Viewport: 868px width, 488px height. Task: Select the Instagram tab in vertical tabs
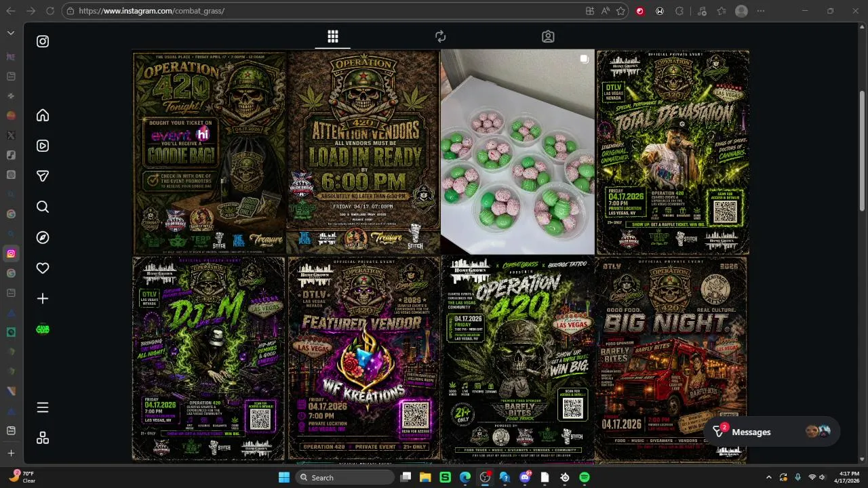[11, 253]
